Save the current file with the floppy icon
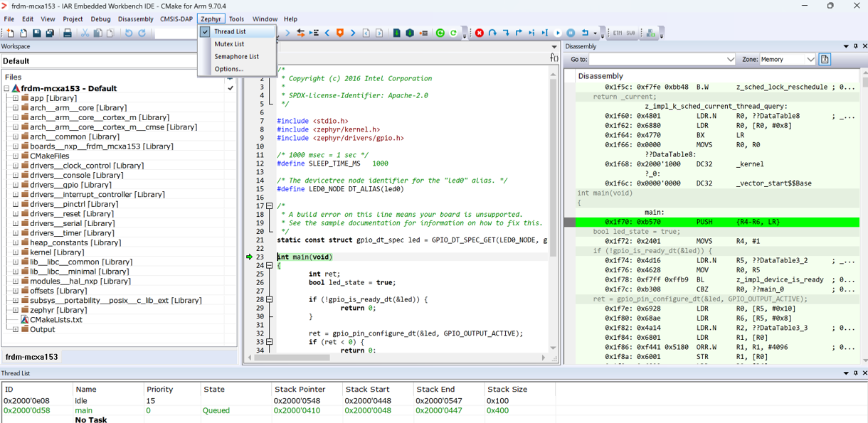Screen dimensions: 868x423 tap(37, 33)
